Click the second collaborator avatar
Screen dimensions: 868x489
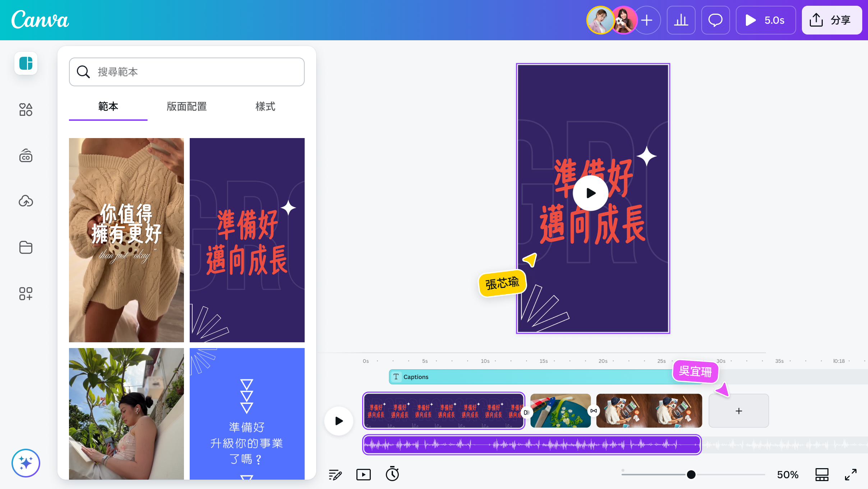pyautogui.click(x=624, y=20)
